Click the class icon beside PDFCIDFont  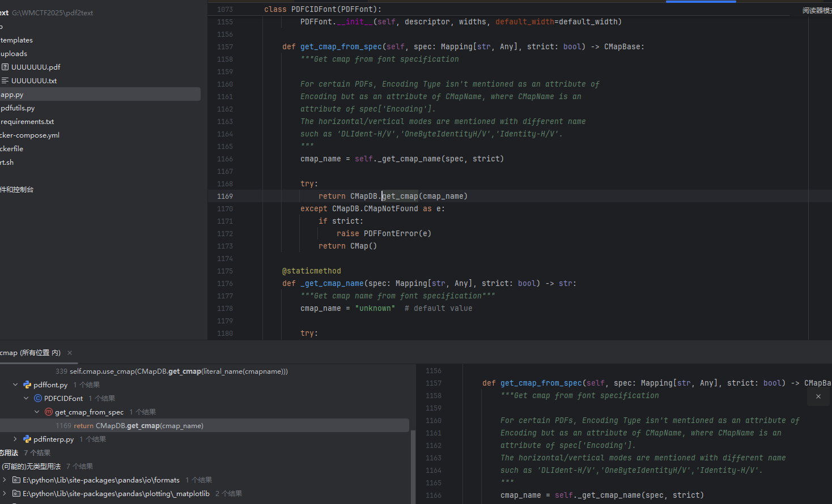point(38,398)
